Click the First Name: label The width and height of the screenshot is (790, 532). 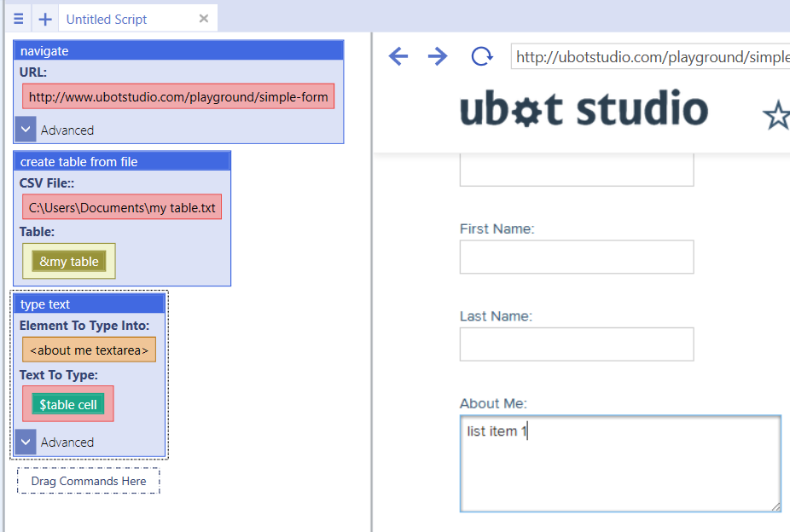pos(497,228)
